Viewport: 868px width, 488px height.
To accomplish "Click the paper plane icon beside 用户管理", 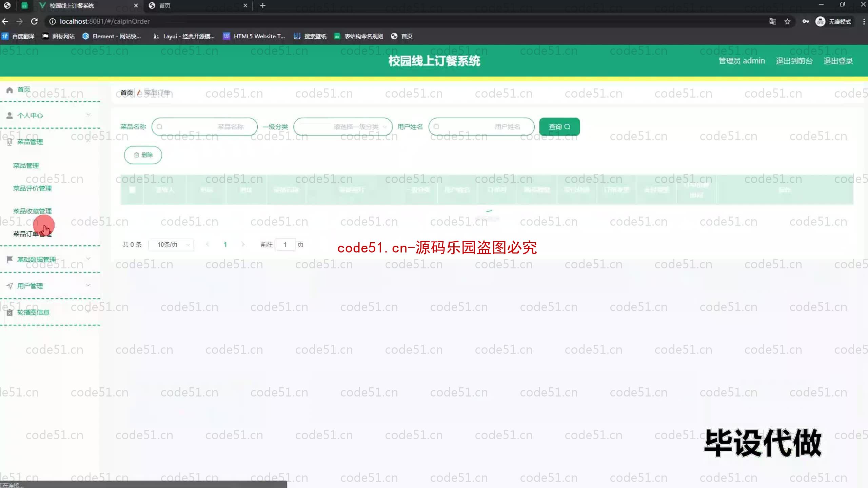I will click(x=9, y=286).
